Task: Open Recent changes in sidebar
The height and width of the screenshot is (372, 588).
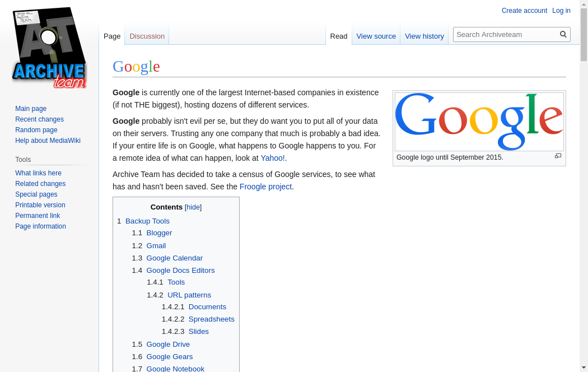Action: click(x=39, y=119)
